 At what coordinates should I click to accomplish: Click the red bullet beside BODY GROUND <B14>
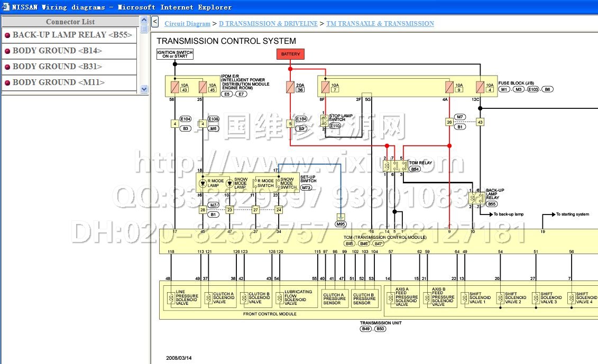pos(7,51)
